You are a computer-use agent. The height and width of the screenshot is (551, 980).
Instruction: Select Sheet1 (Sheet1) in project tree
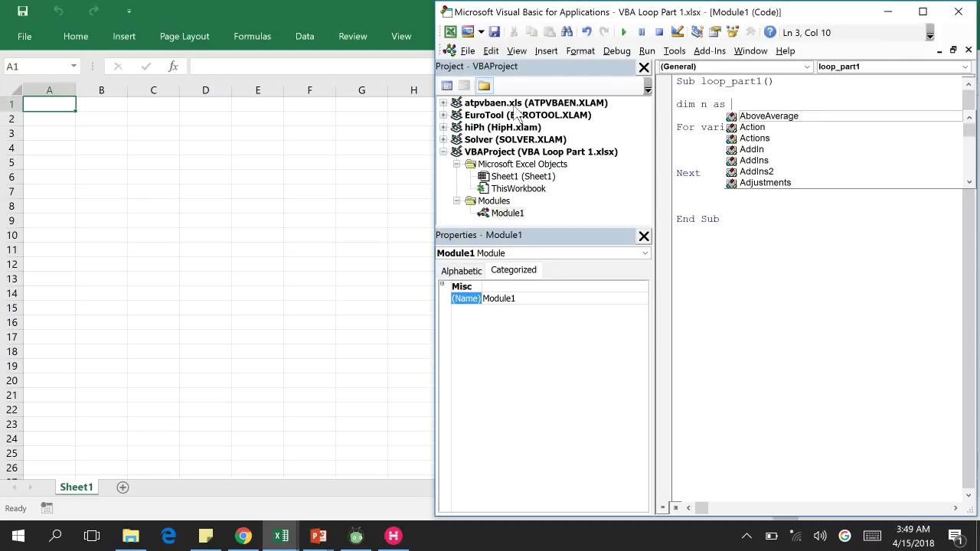click(523, 176)
